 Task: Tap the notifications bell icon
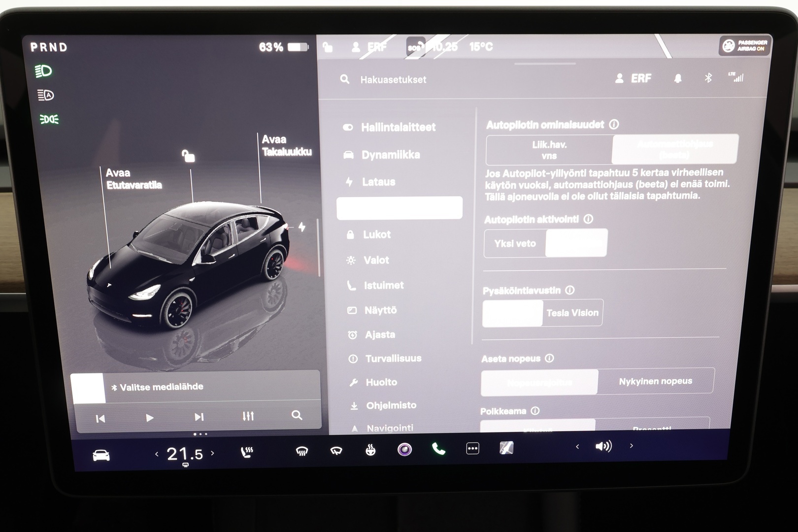tap(678, 77)
